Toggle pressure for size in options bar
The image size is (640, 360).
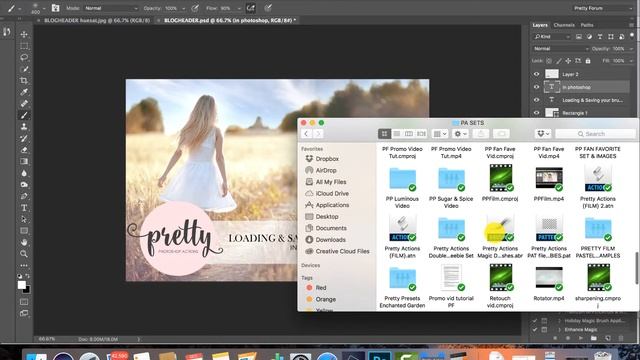[x=268, y=8]
